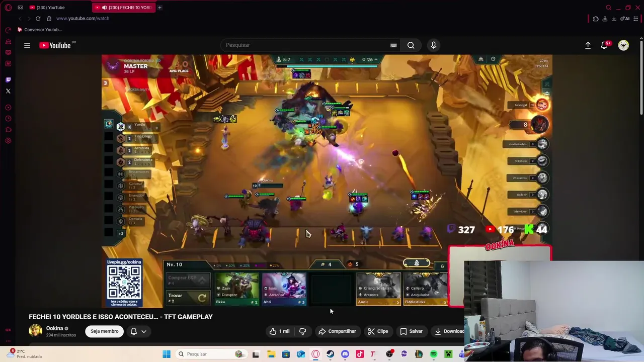Image resolution: width=644 pixels, height=362 pixels.
Task: Open the browser profile icon
Action: coord(605,19)
